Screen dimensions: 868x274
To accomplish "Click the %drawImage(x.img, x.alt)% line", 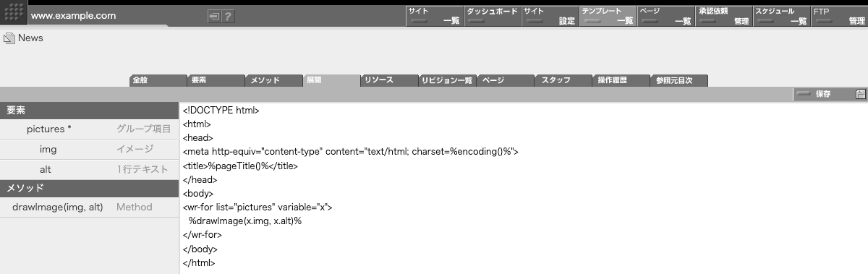I will [245, 221].
